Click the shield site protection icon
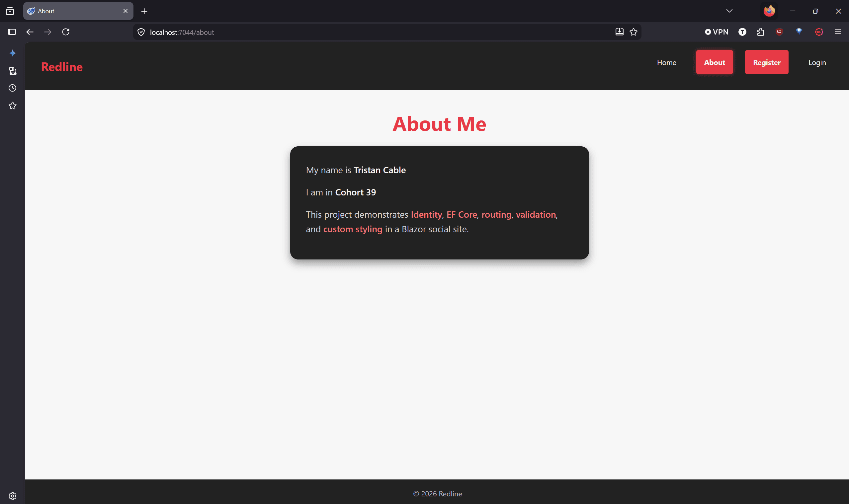The height and width of the screenshot is (504, 849). (141, 32)
